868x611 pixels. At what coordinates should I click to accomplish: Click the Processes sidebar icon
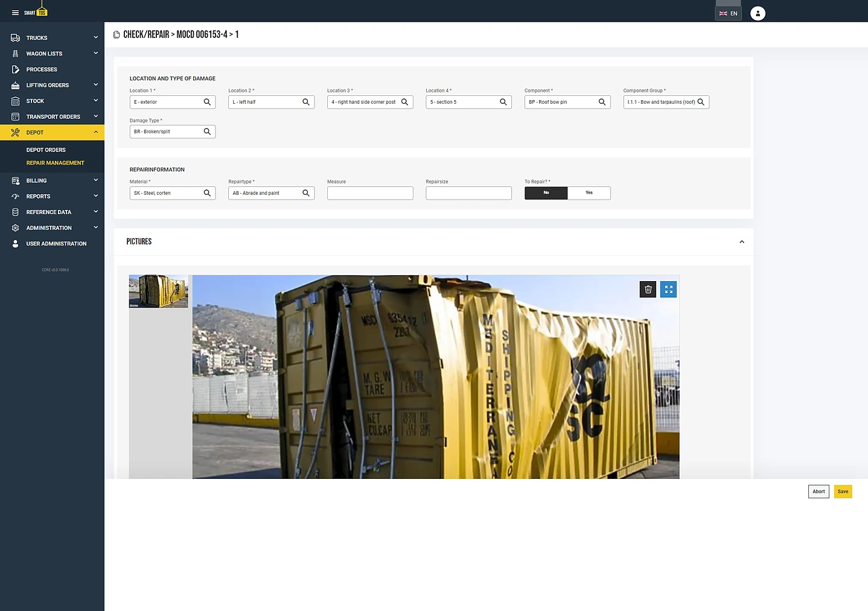coord(15,69)
